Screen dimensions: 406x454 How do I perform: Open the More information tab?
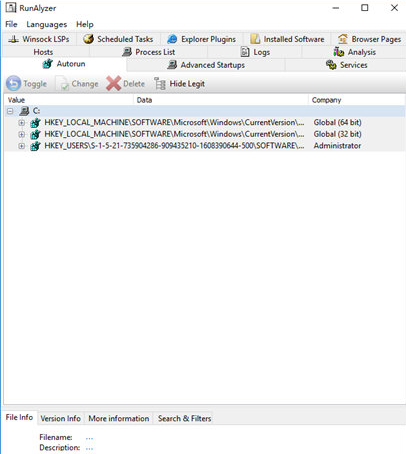tap(119, 418)
